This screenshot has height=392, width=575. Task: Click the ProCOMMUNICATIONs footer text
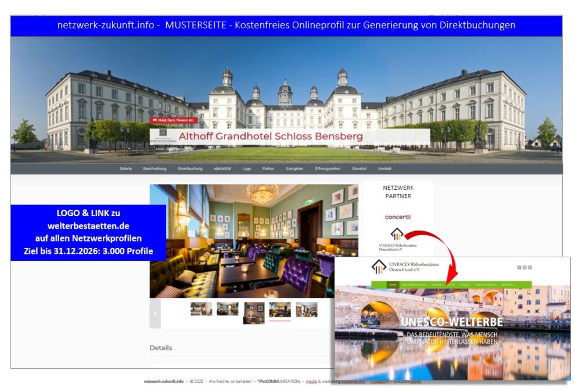(x=279, y=382)
